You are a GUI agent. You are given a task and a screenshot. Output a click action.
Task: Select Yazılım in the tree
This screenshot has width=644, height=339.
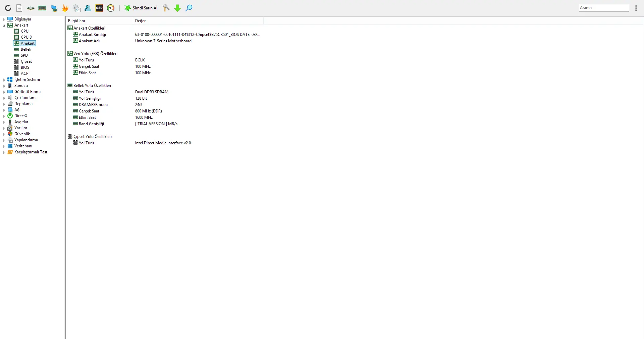[x=20, y=128]
